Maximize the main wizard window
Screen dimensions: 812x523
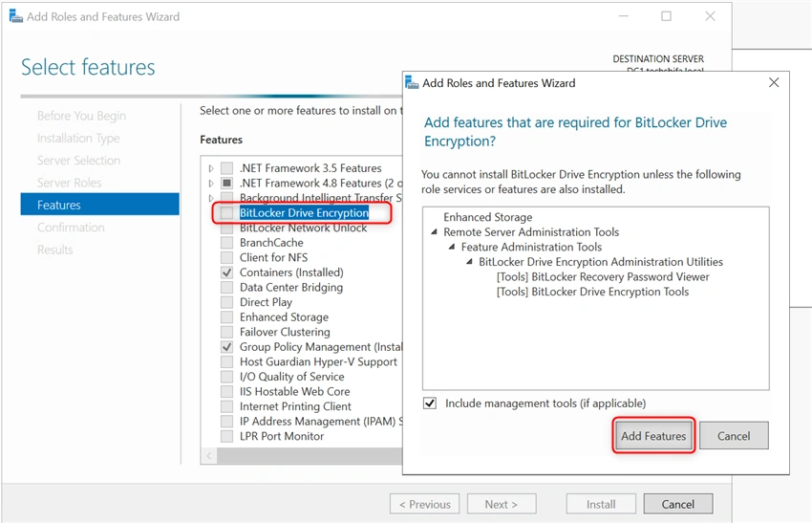[x=667, y=16]
